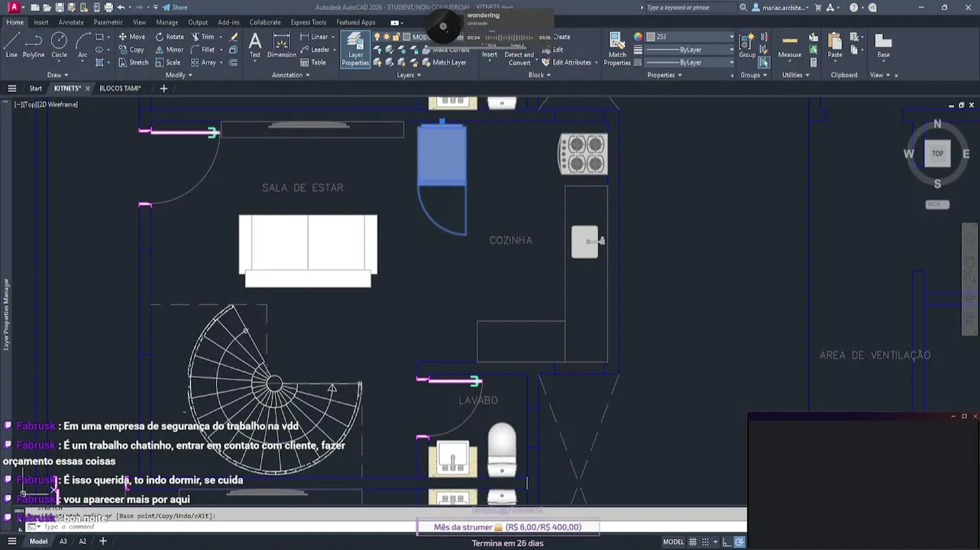Open the Insert ribbon tab
Viewport: 980px width, 550px height.
pyautogui.click(x=40, y=22)
